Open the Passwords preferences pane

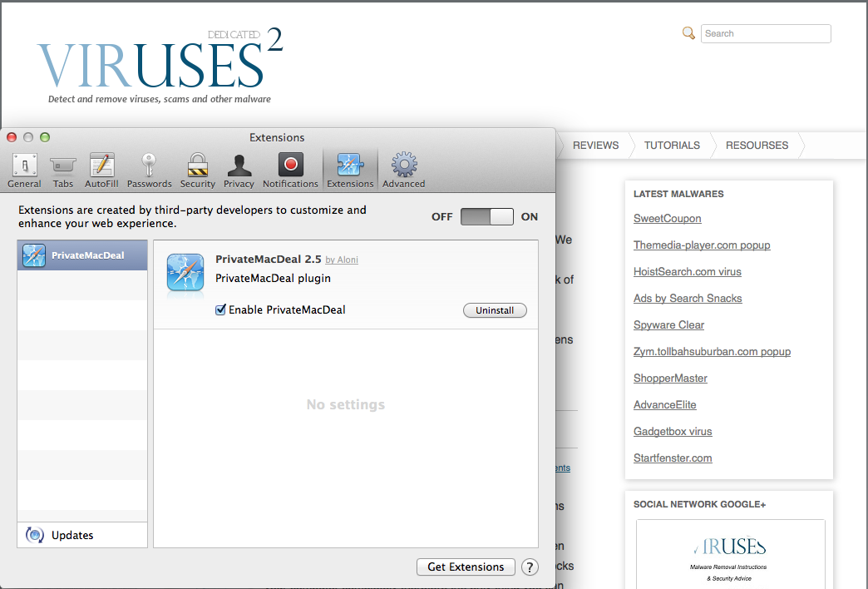point(149,171)
